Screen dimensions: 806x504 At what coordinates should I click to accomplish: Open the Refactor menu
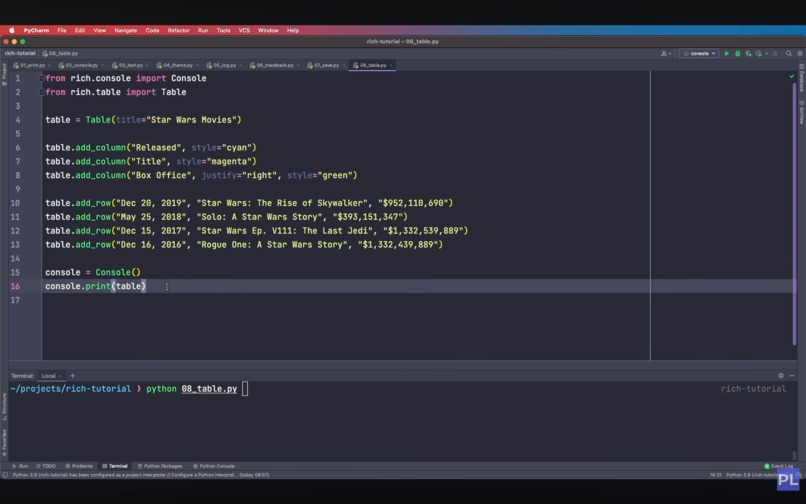coord(178,30)
